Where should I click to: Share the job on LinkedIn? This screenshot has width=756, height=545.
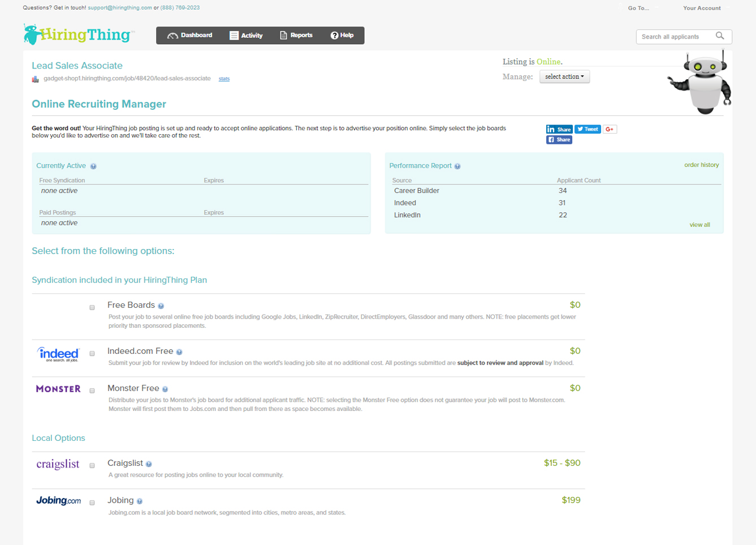click(559, 129)
